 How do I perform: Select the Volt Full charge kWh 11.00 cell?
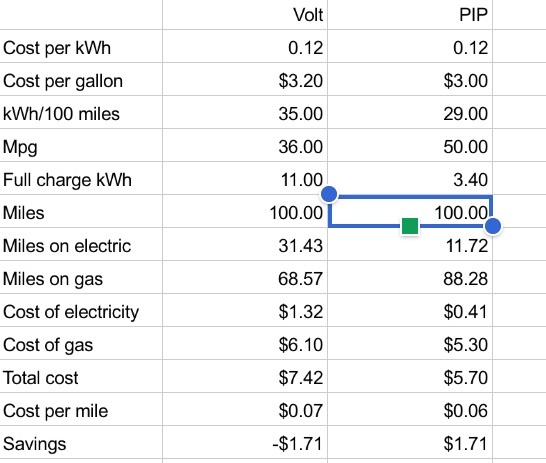pyautogui.click(x=245, y=178)
